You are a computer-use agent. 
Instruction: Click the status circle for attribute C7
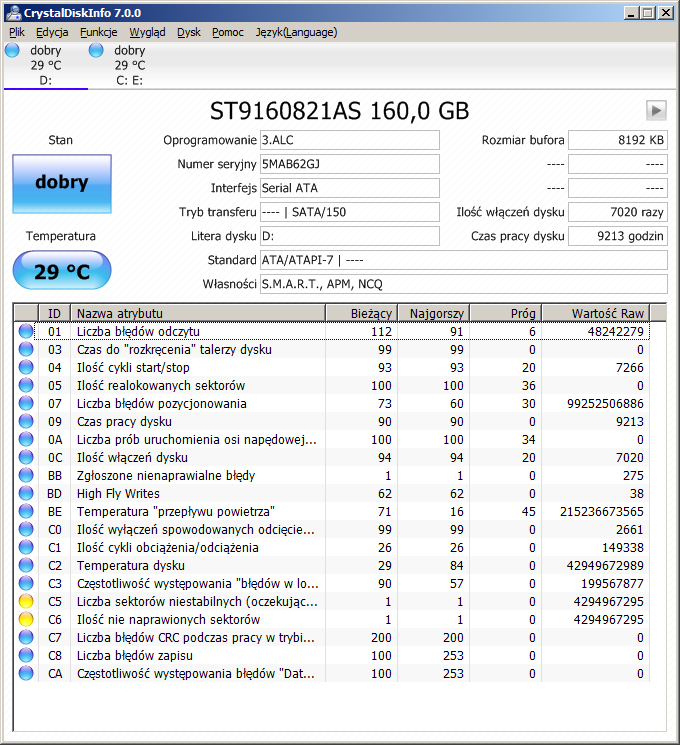(x=26, y=638)
